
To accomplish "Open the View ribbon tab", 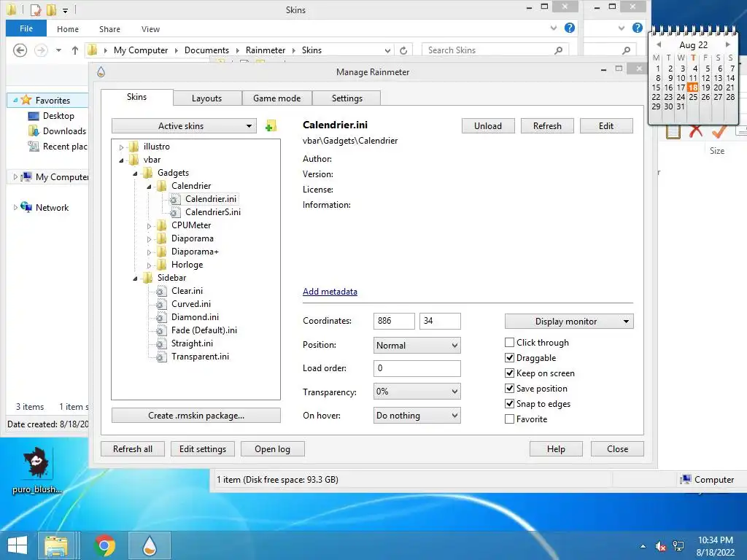I will coord(150,29).
